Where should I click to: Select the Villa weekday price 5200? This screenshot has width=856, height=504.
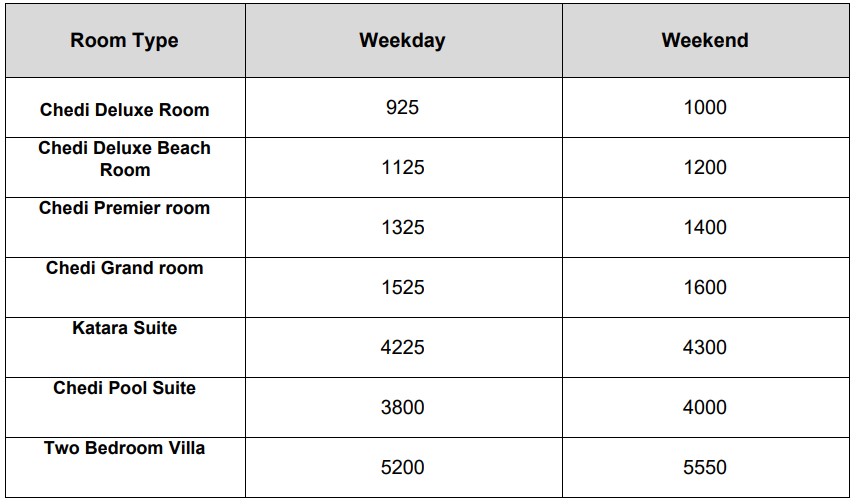(x=402, y=468)
